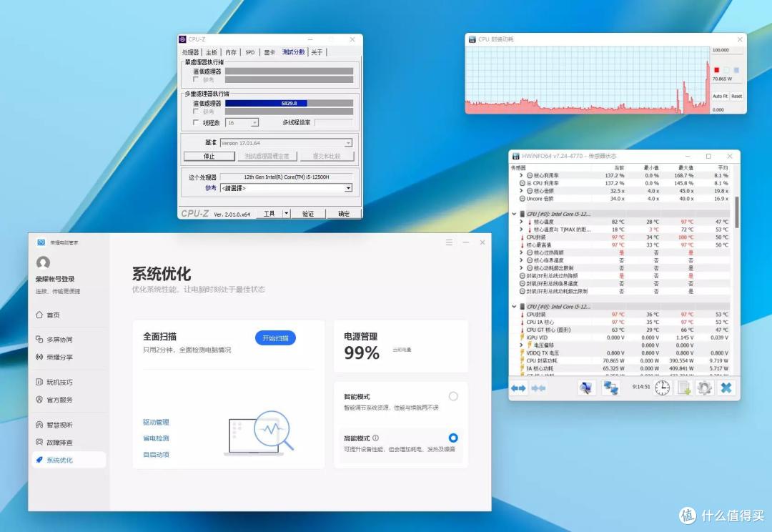
Task: Open the 省电检测 power saving check link
Action: (156, 438)
